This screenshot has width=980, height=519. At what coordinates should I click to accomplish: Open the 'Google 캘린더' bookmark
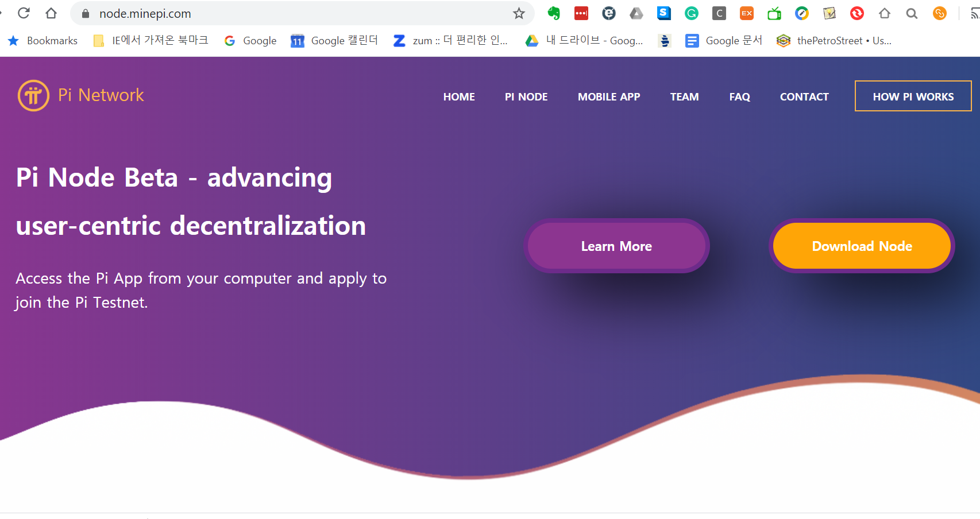(334, 41)
